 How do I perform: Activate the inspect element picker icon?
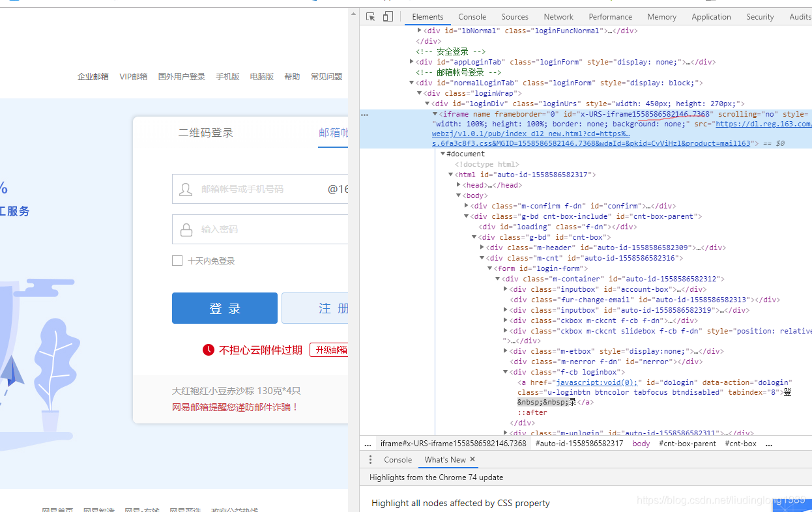pos(370,17)
